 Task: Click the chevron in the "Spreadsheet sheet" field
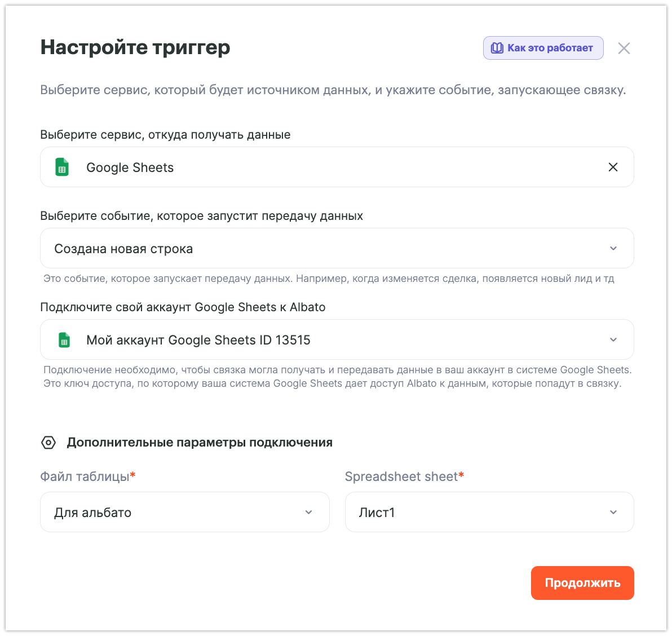613,513
